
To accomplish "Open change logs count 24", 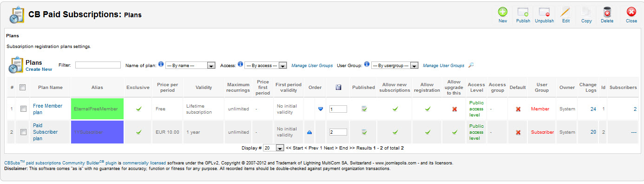I will tap(593, 109).
